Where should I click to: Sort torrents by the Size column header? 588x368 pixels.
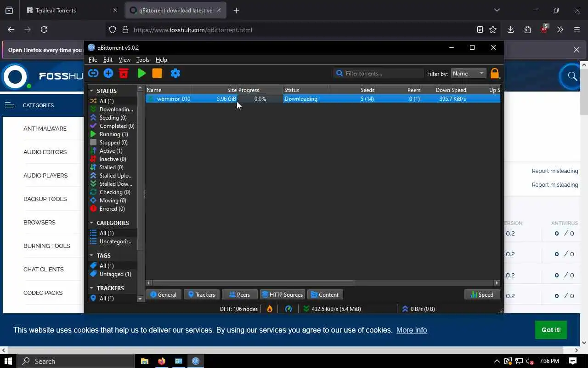[x=215, y=90]
